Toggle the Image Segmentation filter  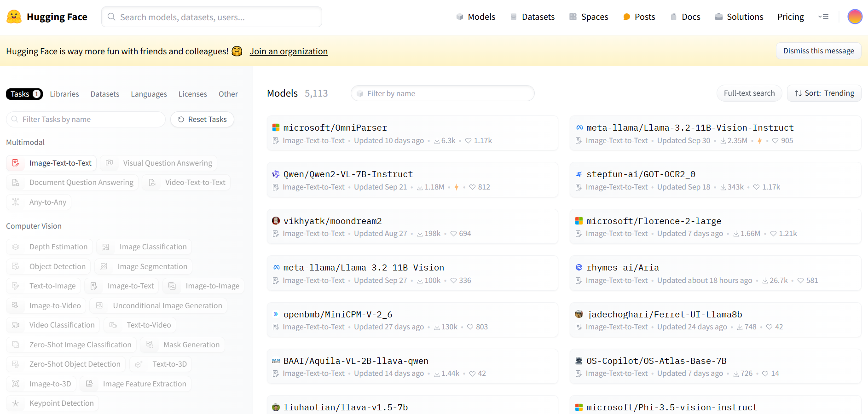143,266
